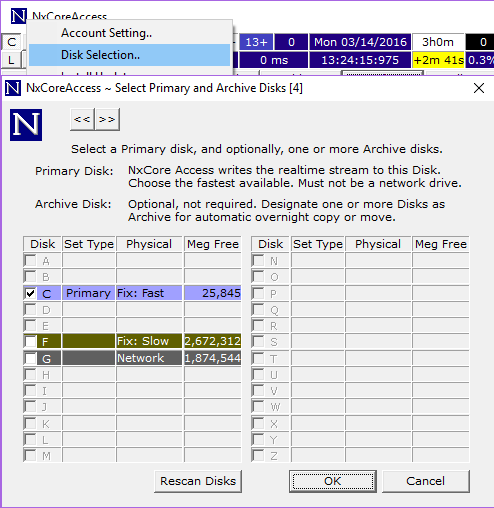Click the C button in main window
Viewport: 494px width, 508px height.
coord(12,42)
